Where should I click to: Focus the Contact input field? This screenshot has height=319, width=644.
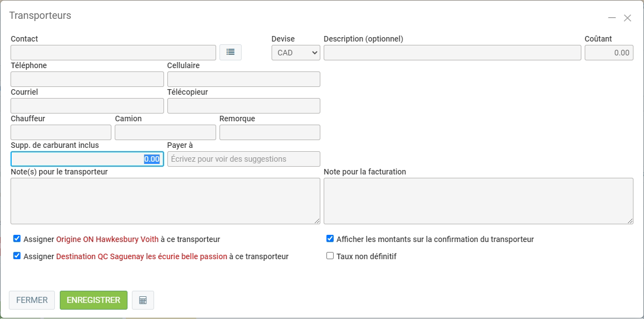(113, 53)
